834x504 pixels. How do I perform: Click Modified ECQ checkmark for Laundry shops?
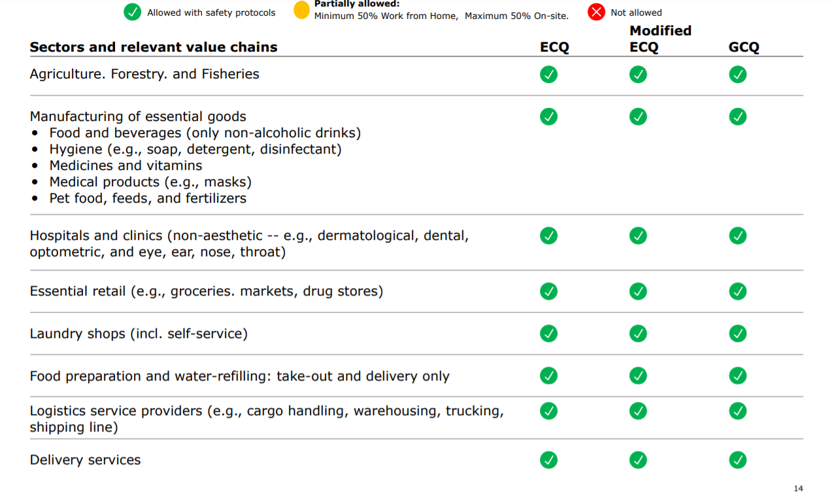tap(638, 333)
